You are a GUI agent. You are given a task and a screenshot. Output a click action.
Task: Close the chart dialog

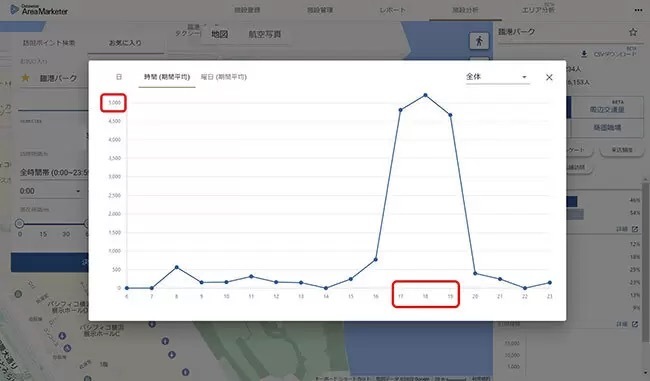click(x=549, y=77)
